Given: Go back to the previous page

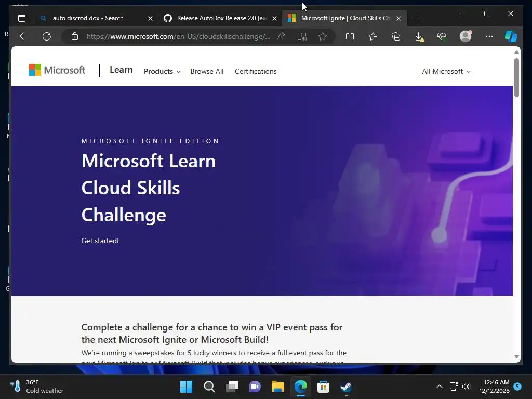Looking at the screenshot, I should click(x=24, y=36).
